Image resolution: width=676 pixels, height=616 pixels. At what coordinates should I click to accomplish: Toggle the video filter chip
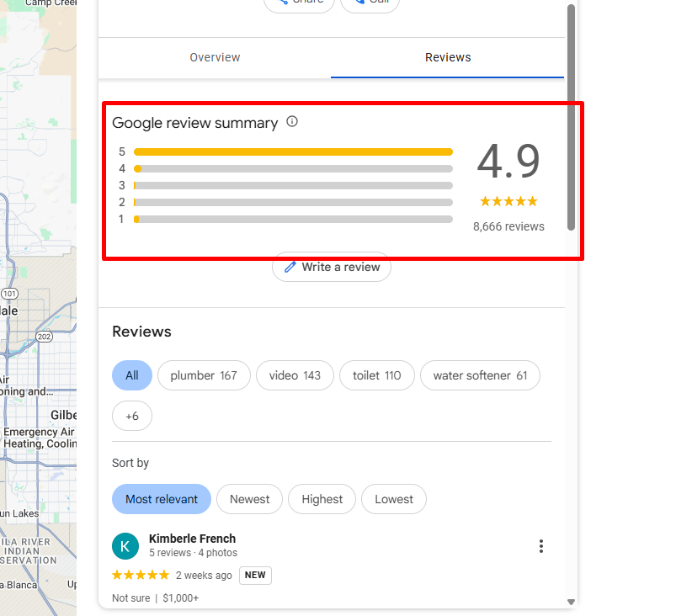click(295, 375)
